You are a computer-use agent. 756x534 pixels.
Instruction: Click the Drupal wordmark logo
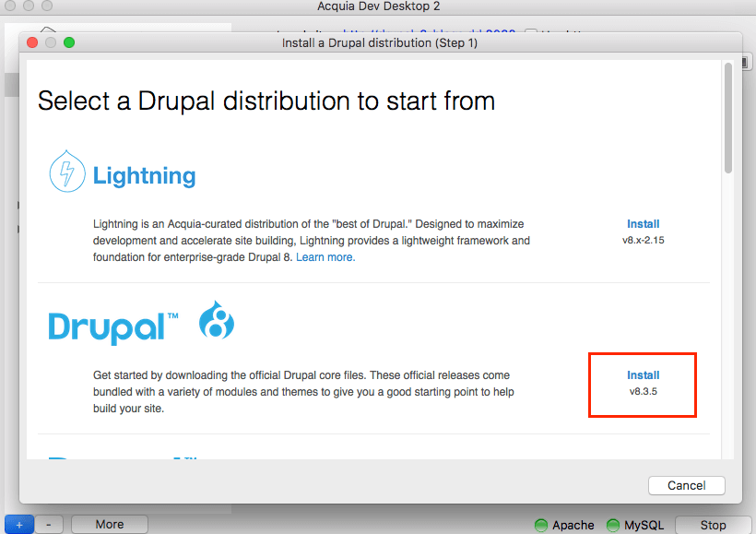[x=113, y=328]
